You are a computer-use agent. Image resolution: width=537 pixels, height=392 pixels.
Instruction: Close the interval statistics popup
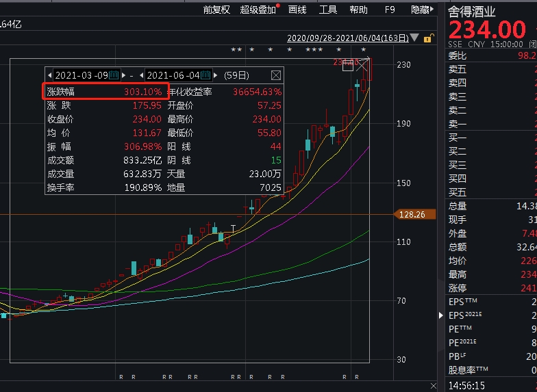pos(275,75)
